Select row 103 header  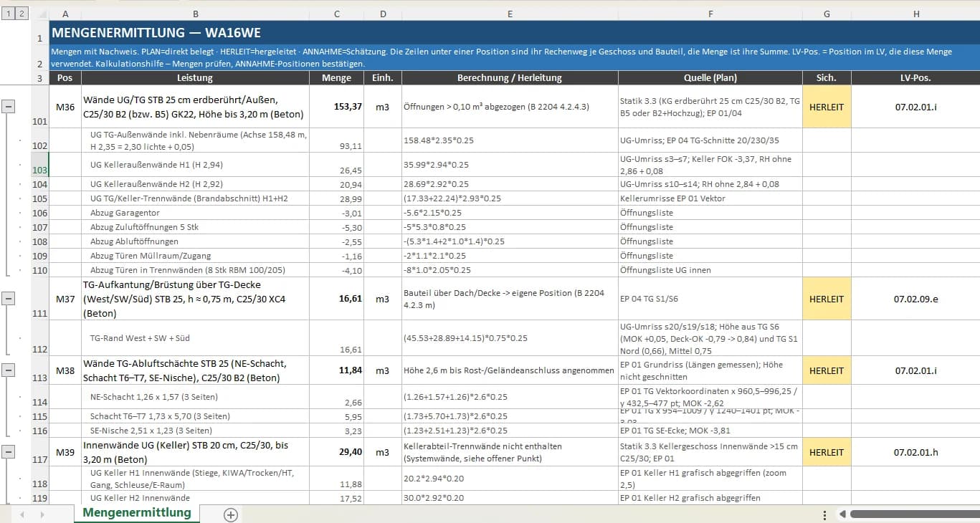39,165
